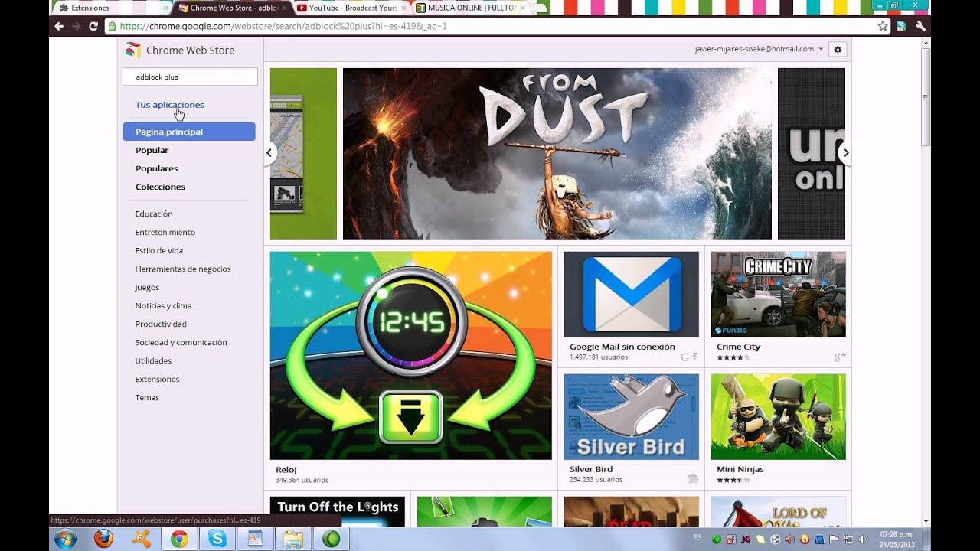Browse the Productividad category

coord(161,324)
